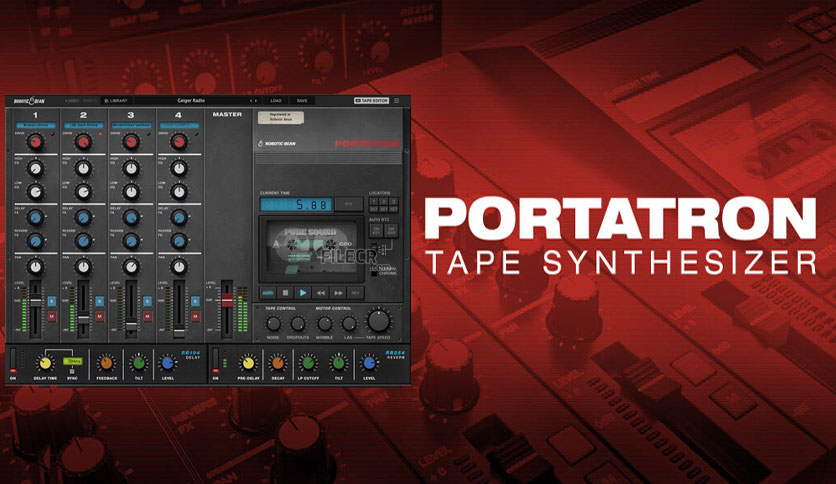Viewport: 836px width, 484px height.
Task: Click the LOAD preset button
Action: [276, 100]
